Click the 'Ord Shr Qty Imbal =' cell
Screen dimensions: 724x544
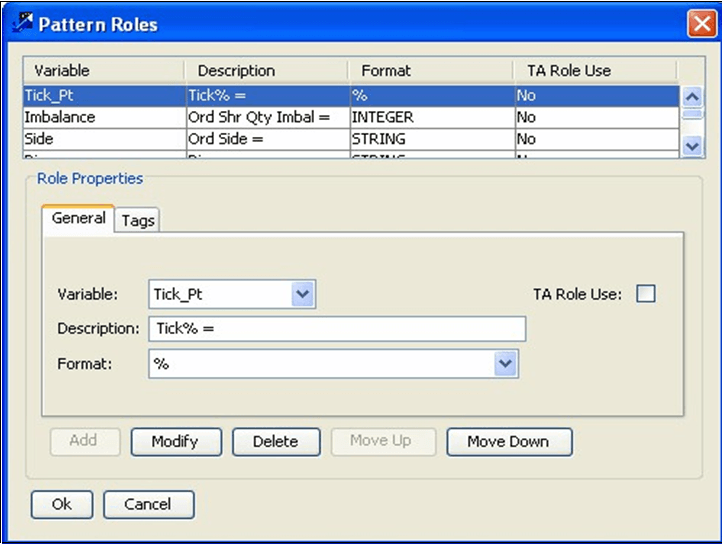tap(268, 117)
